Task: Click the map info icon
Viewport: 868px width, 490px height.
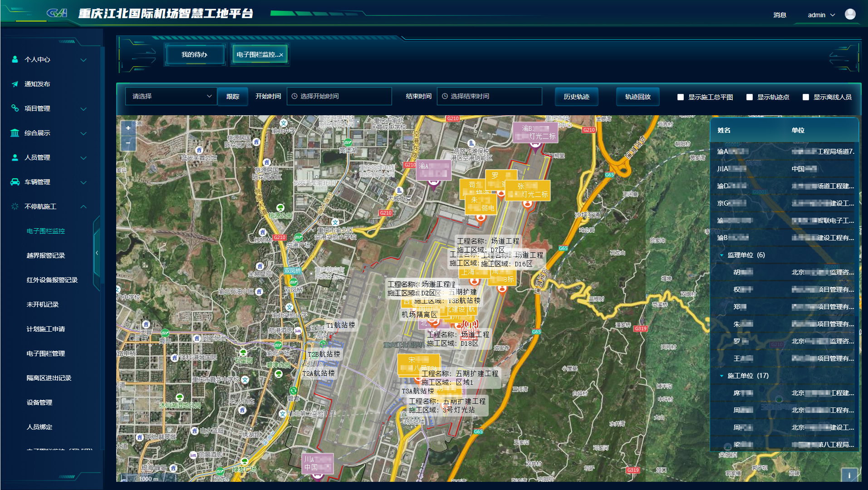Action: coord(849,475)
